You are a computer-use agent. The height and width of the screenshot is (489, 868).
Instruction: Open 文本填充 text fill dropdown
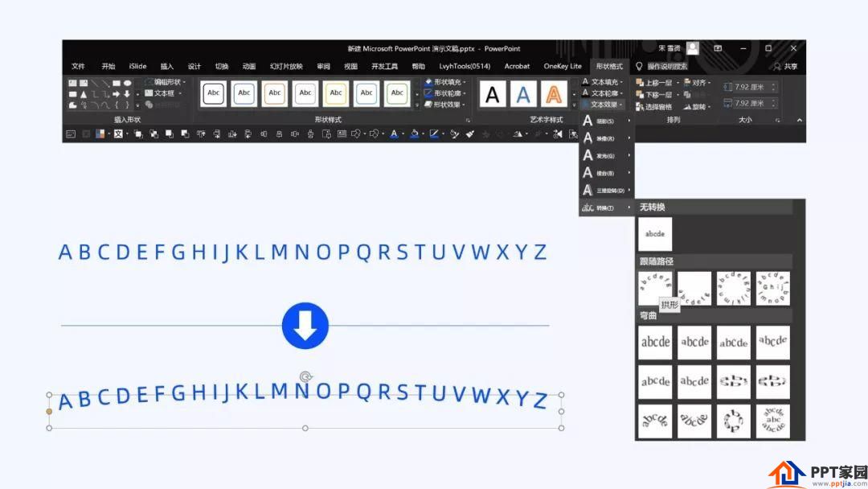pyautogui.click(x=603, y=82)
